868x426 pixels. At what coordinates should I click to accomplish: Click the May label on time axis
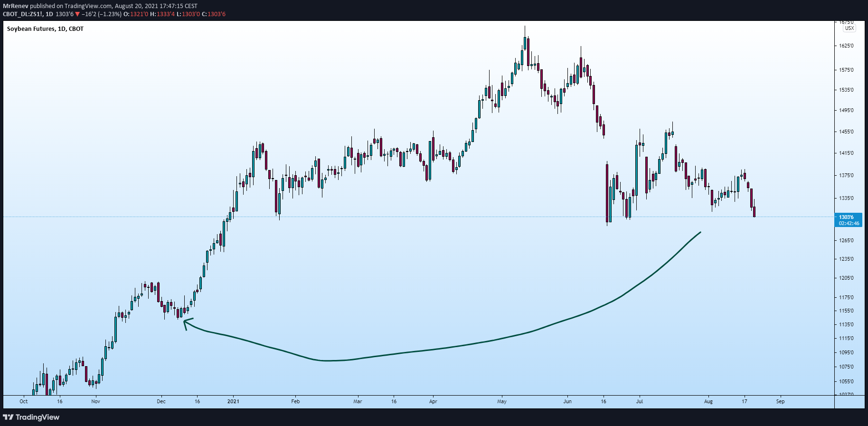tap(502, 402)
